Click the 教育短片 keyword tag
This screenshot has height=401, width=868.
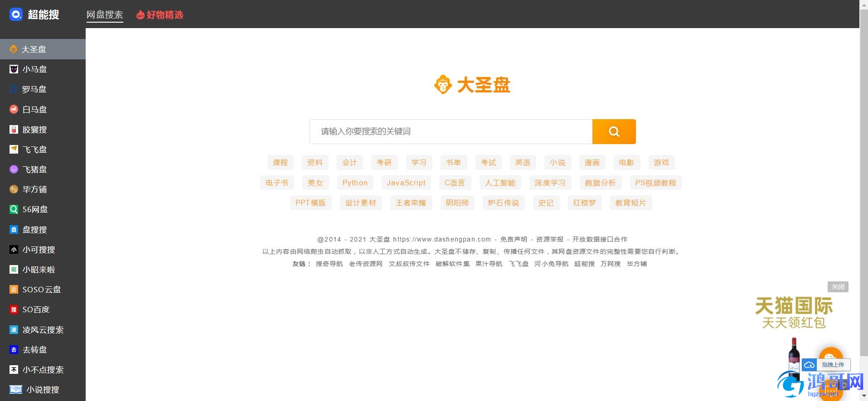tap(630, 203)
